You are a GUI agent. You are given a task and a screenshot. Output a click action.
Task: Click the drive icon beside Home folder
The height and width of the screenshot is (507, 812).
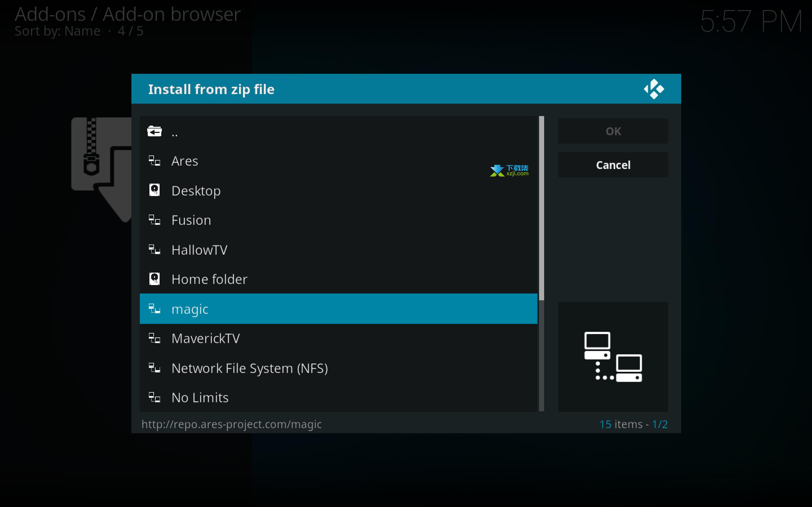154,279
